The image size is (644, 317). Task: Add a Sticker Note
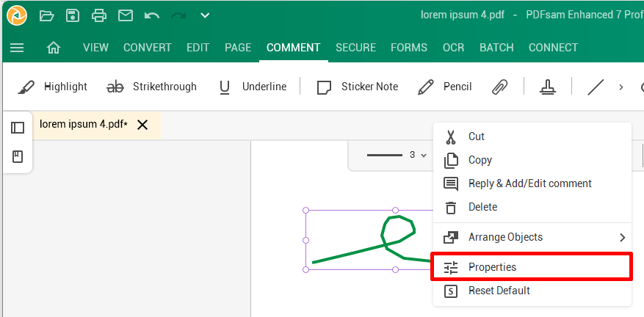(x=358, y=87)
